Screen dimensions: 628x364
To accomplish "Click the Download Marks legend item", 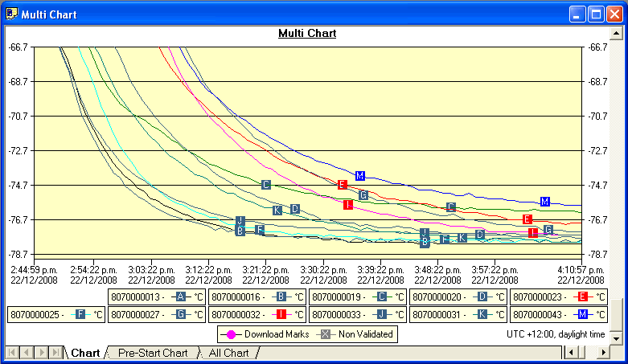I will coord(265,334).
